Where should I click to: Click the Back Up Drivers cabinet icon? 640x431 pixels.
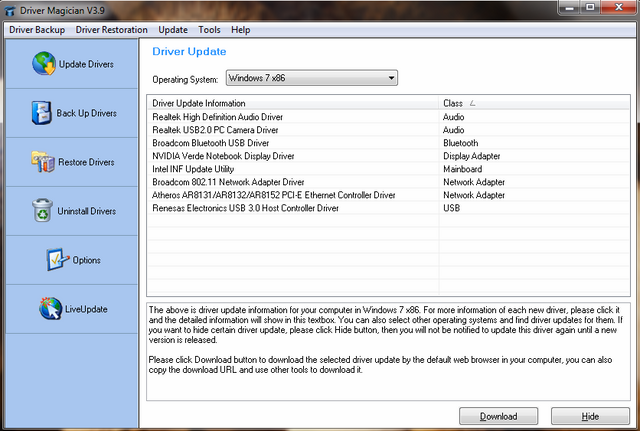pos(42,113)
